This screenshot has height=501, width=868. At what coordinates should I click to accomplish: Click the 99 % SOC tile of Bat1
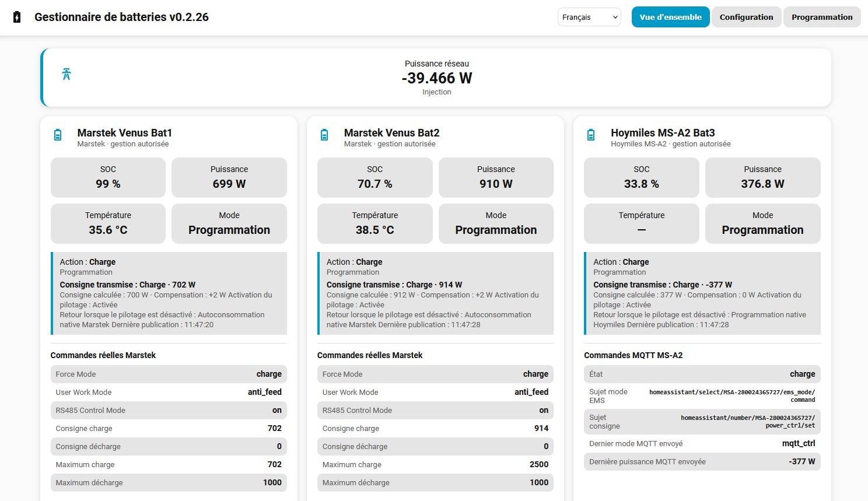[x=108, y=177]
